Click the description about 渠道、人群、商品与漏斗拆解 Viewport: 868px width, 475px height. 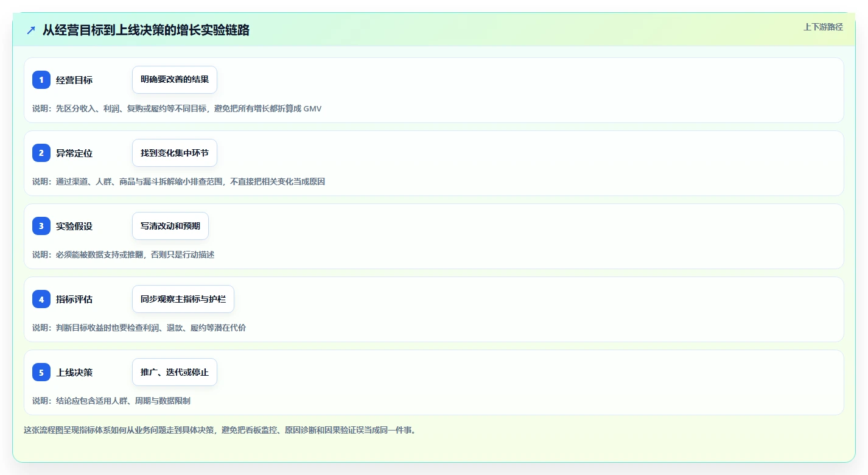pos(179,181)
